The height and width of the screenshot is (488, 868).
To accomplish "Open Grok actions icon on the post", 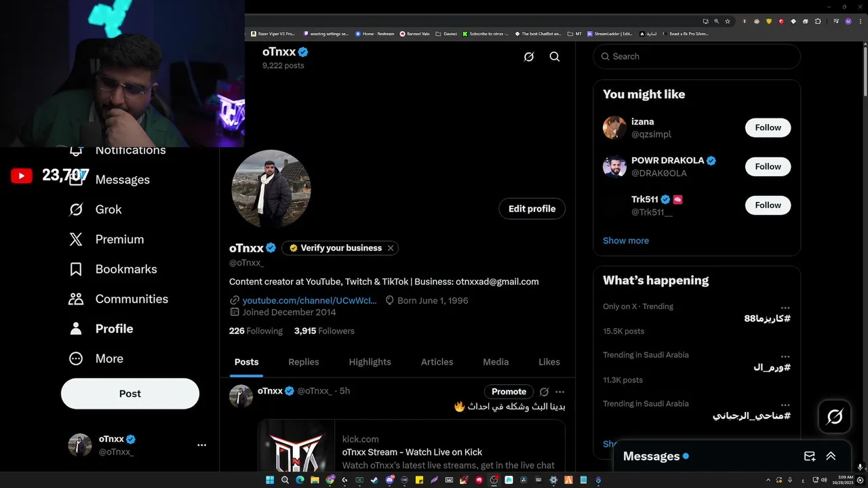I will (x=544, y=392).
